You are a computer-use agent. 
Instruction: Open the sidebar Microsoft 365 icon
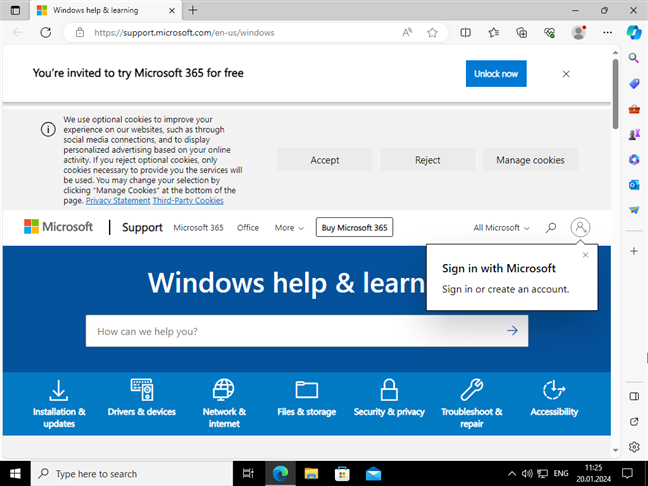[x=634, y=160]
